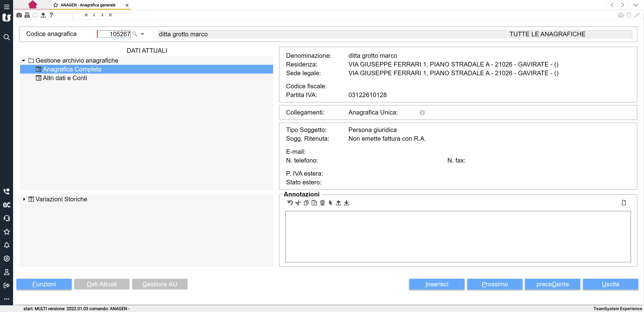Screen dimensions: 644x312
Task: Open the dropdown arrow beside Codice anagrafica
Action: coord(143,34)
